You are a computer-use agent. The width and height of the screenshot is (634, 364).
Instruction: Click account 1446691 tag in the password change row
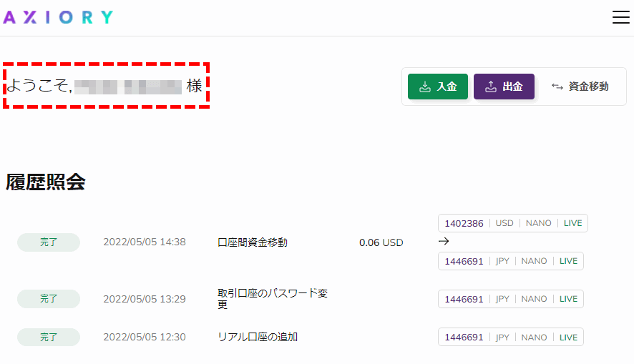pyautogui.click(x=511, y=299)
